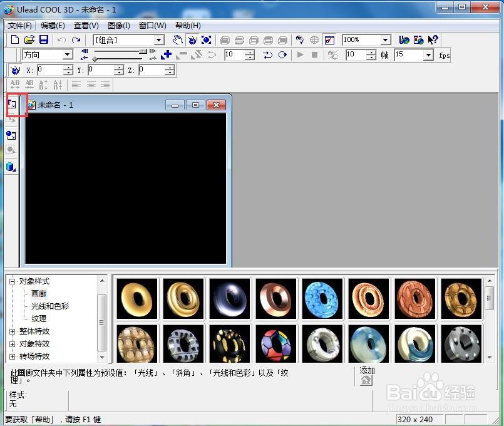Stop the animation playback
504x426 pixels.
coord(315,55)
